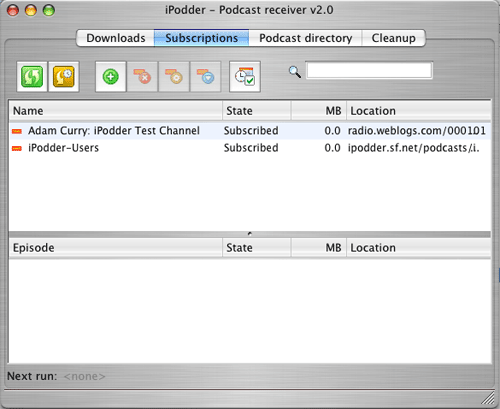Close the iPodder window with red button

click(x=14, y=10)
